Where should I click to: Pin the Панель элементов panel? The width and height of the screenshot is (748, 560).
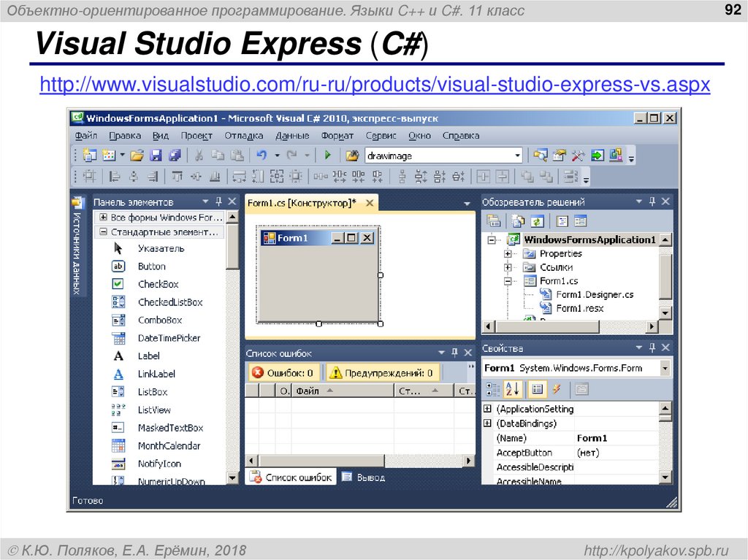coord(218,202)
